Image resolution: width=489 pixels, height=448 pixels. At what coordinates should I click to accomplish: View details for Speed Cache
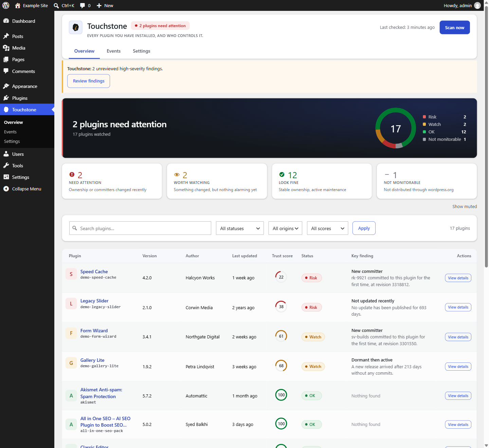pyautogui.click(x=458, y=278)
